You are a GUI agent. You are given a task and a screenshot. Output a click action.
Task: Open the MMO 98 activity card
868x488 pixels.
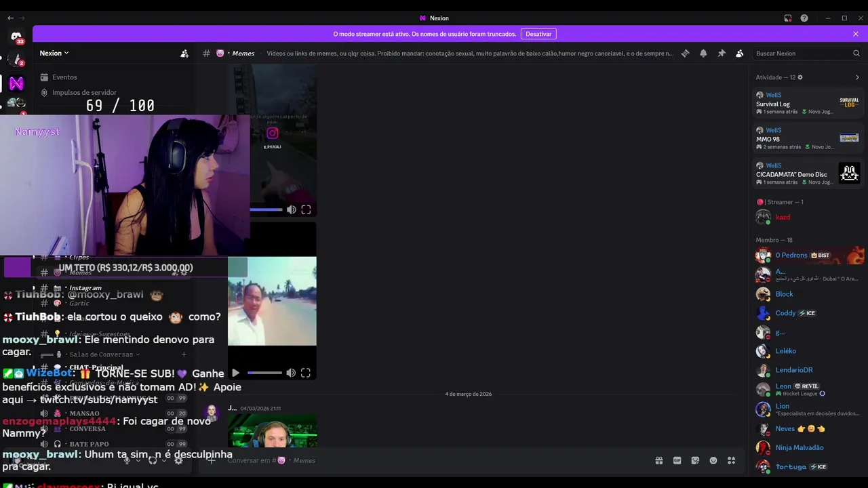click(808, 138)
